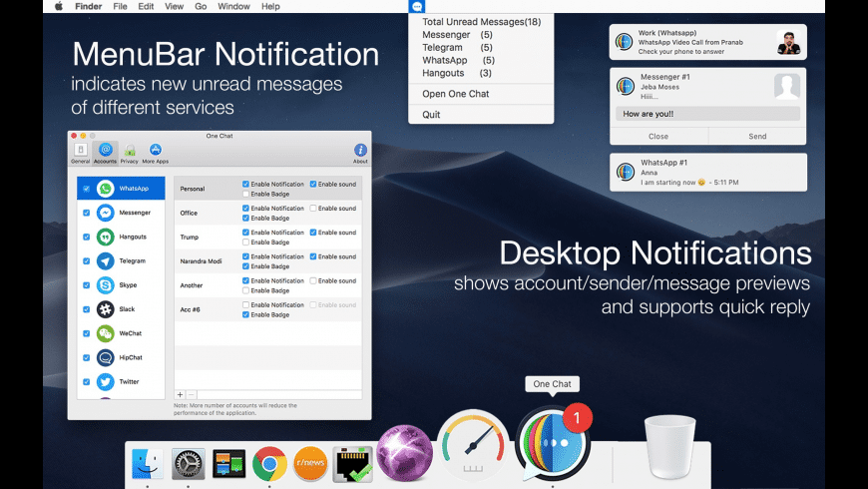
Task: Open the General preferences tab icon
Action: click(x=80, y=150)
